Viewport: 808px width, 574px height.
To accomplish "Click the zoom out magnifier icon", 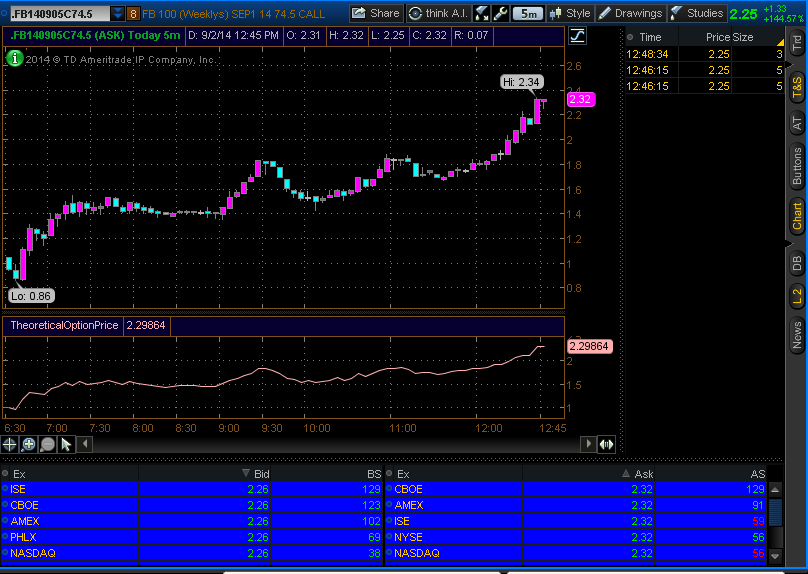I will tap(47, 444).
